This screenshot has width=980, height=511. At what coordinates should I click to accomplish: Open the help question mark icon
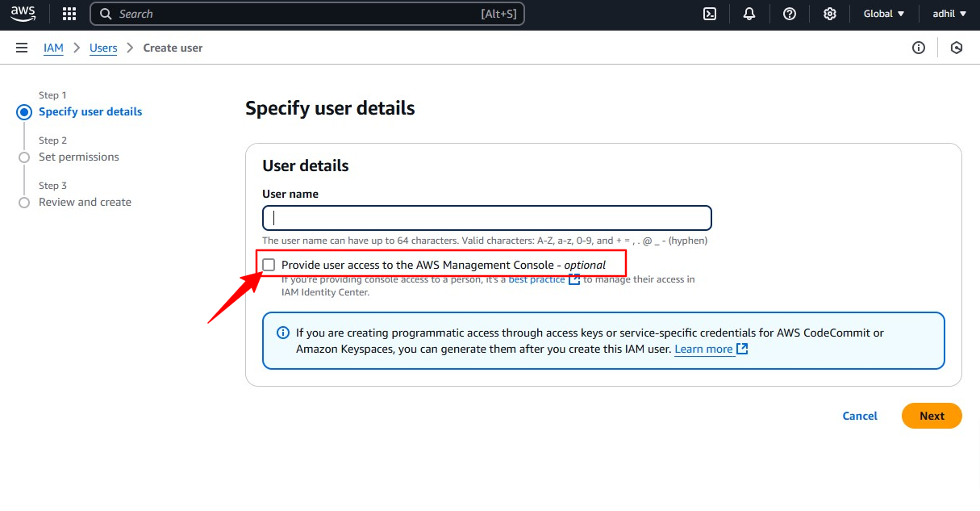790,14
